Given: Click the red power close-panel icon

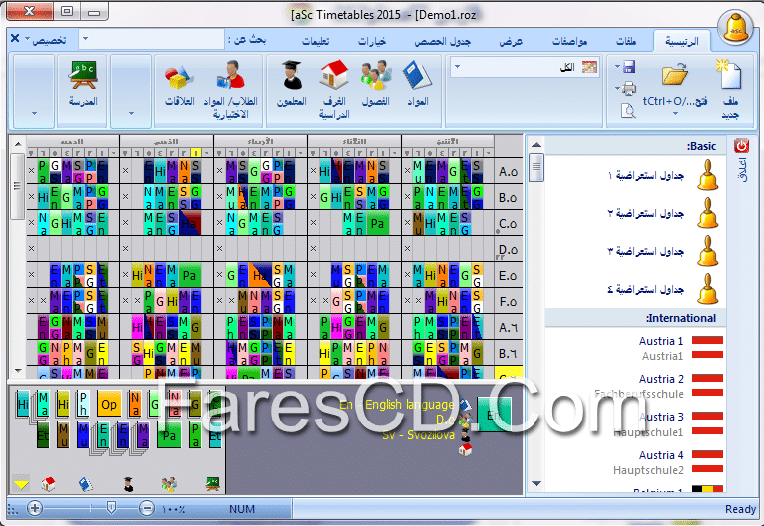Looking at the screenshot, I should [x=741, y=145].
